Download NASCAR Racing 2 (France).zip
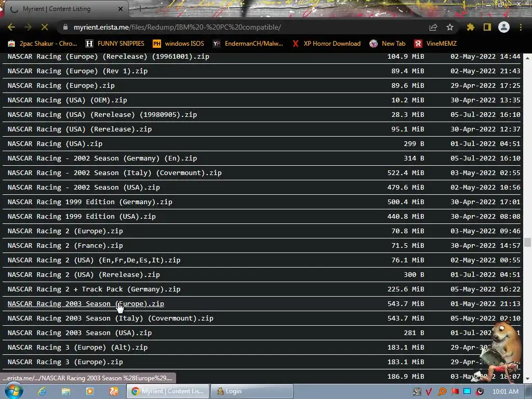The width and height of the screenshot is (532, 399). pos(65,246)
